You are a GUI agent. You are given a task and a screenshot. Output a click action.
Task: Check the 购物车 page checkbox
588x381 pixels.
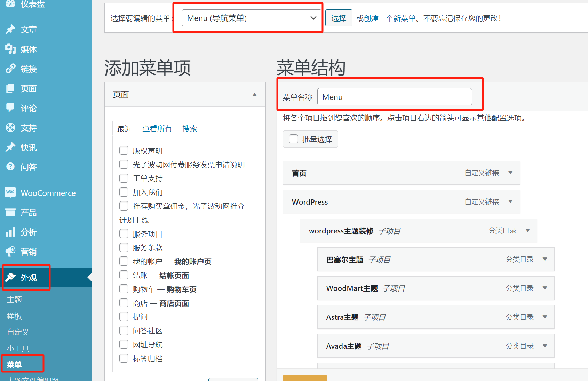pos(124,289)
